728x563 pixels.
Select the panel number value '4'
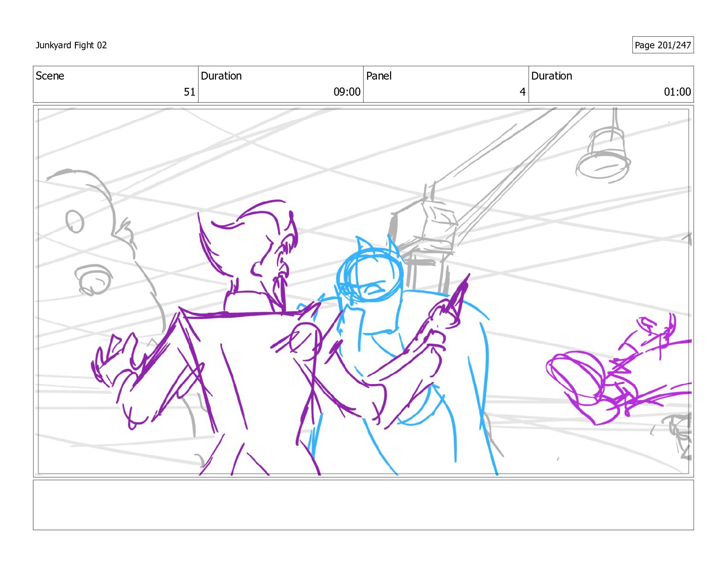pyautogui.click(x=523, y=92)
